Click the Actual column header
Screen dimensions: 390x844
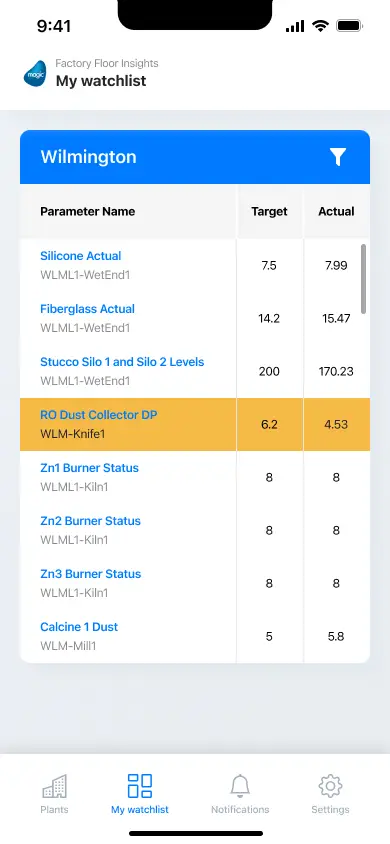click(x=336, y=212)
